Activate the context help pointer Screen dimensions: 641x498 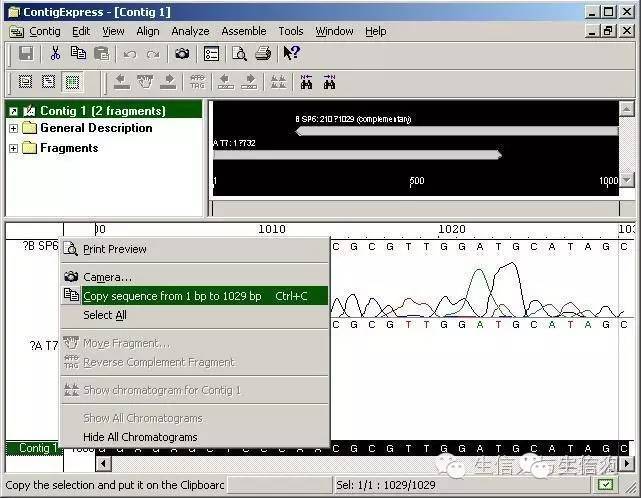coord(291,54)
